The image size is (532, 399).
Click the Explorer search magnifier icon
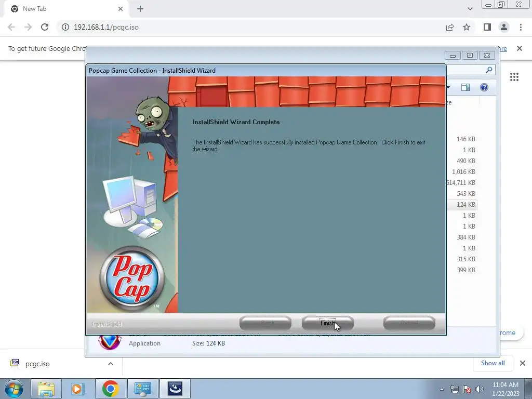489,70
